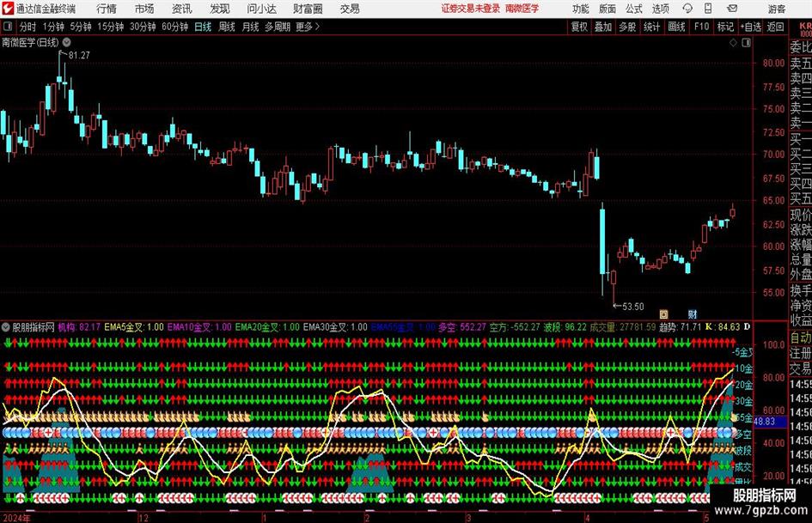Open the 多周期 multi-period view
This screenshot has width=812, height=523.
coord(278,27)
